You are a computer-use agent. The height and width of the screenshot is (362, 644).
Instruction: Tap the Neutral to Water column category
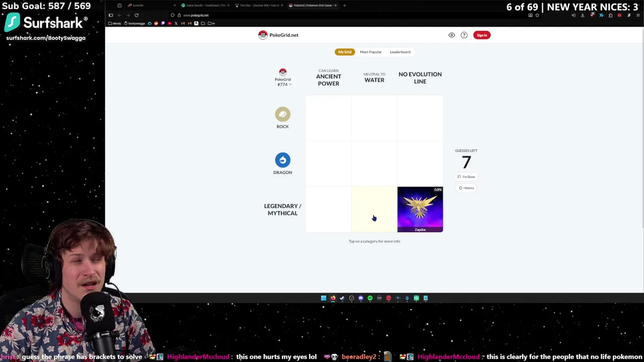tap(374, 77)
